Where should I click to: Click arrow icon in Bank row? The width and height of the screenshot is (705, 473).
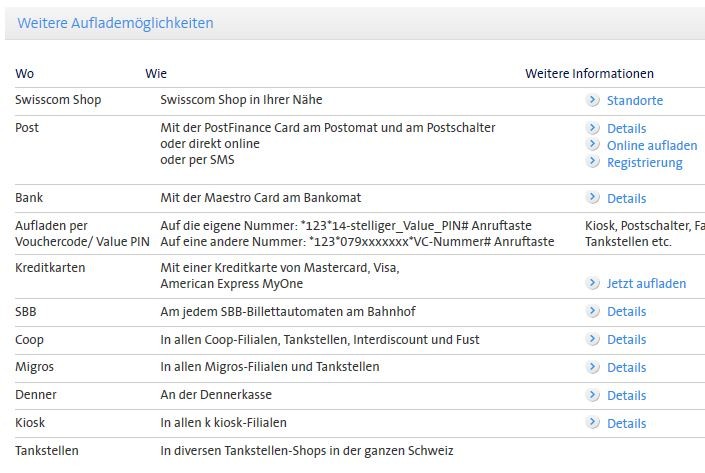[593, 198]
